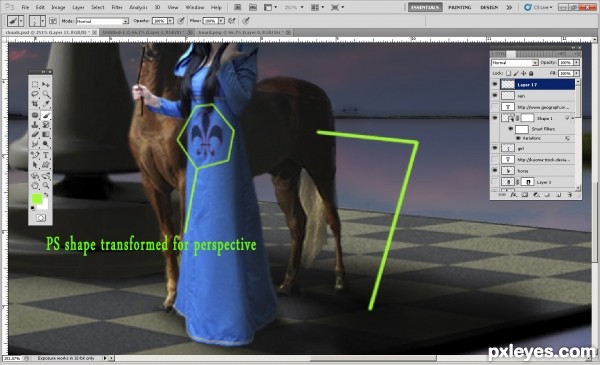Open layer Opacity arrow in Layers panel
Screen dimensions: 600x365
(x=576, y=62)
